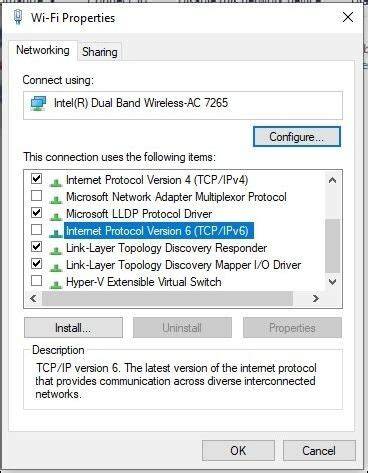Uncheck Internet Protocol Version 4 (TCP/IPv4)
368x473 pixels.
36,179
